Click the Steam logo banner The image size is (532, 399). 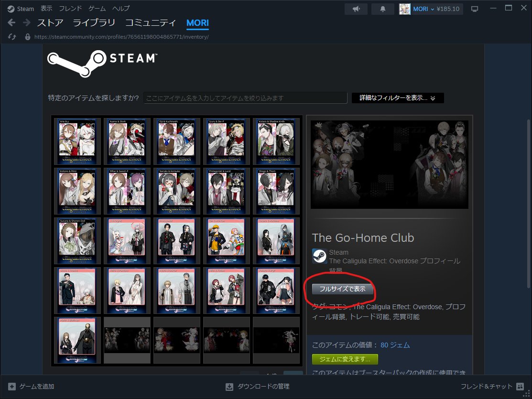pyautogui.click(x=102, y=64)
